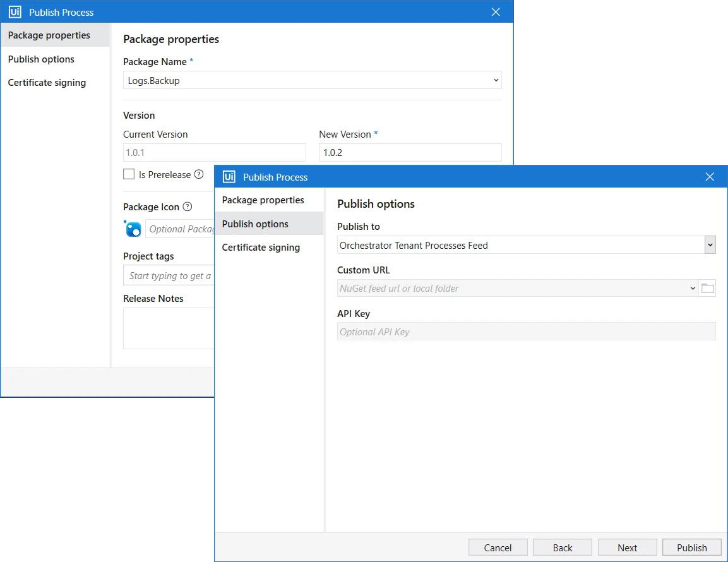
Task: Enable the Is Prerelease checkbox
Action: pos(129,174)
